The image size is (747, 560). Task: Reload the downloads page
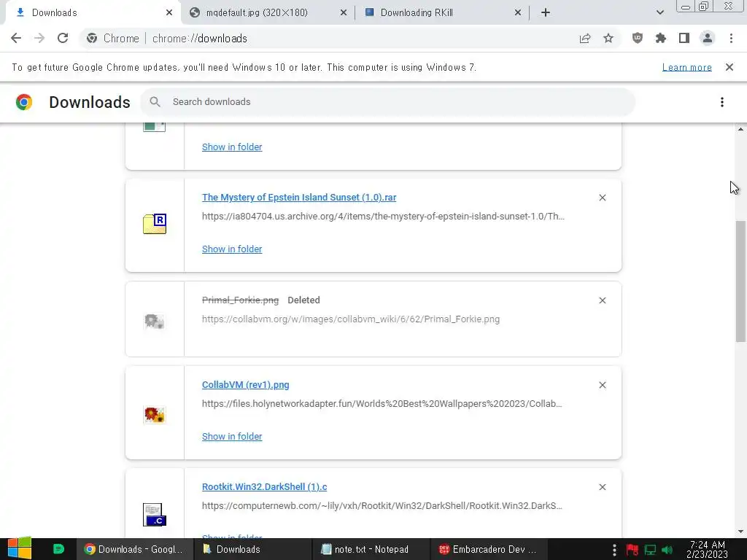63,38
